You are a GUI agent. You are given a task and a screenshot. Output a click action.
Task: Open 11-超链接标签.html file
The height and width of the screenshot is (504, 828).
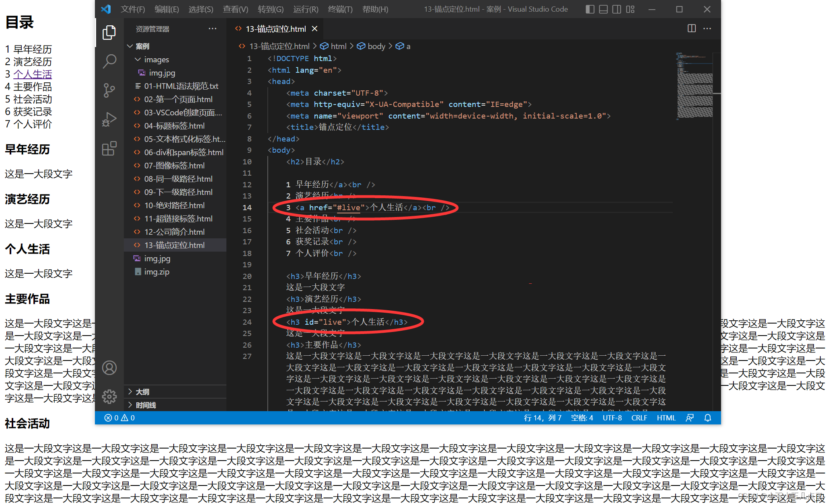(175, 219)
